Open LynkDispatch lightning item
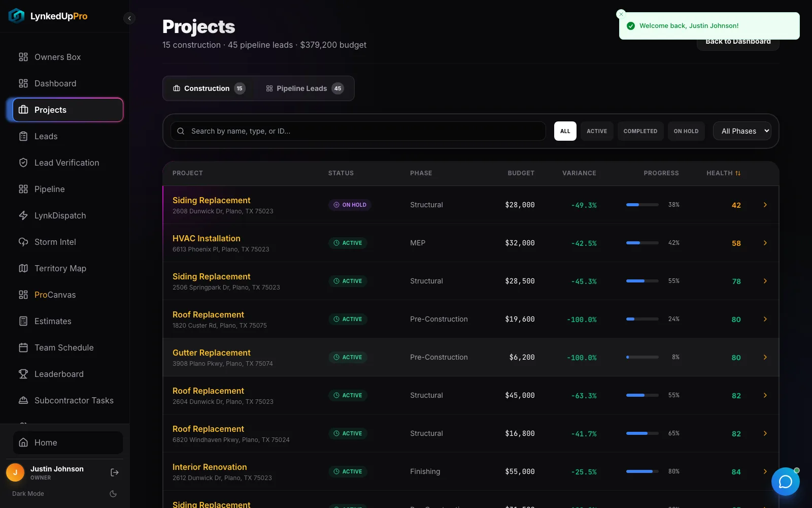 point(67,215)
